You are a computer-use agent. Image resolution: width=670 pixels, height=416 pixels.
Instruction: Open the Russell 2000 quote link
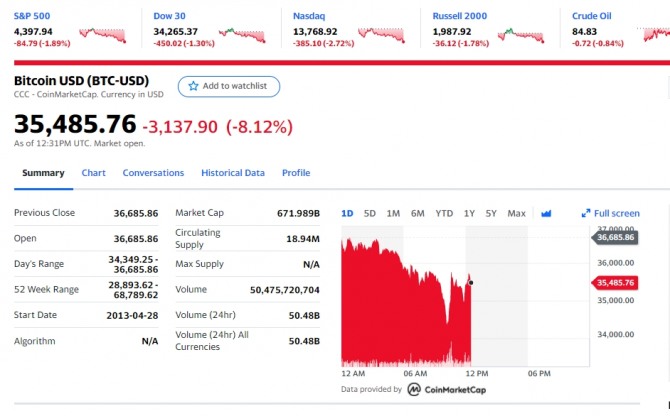click(x=459, y=16)
